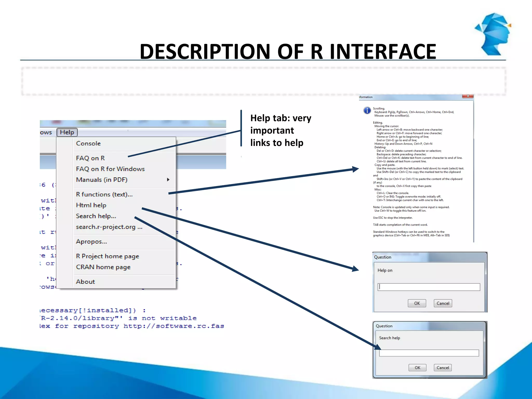The image size is (532, 399).
Task: Open FAQ on R menu entry
Action: (90, 158)
